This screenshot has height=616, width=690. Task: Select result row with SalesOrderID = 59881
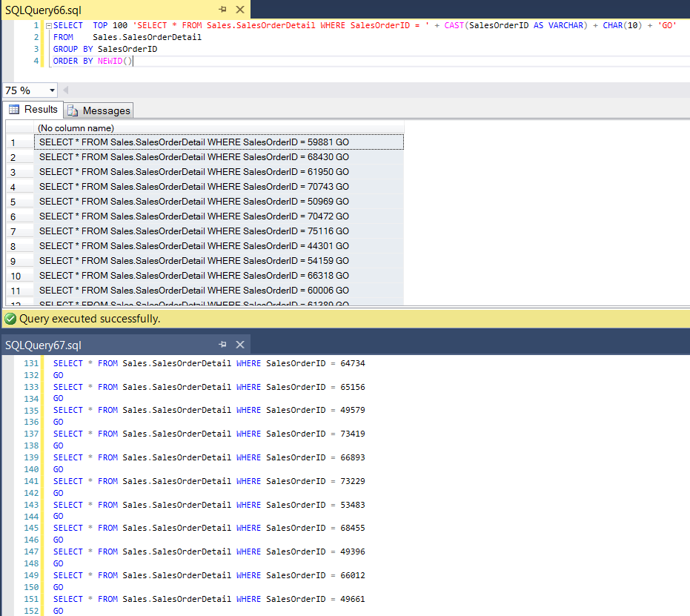click(x=219, y=142)
